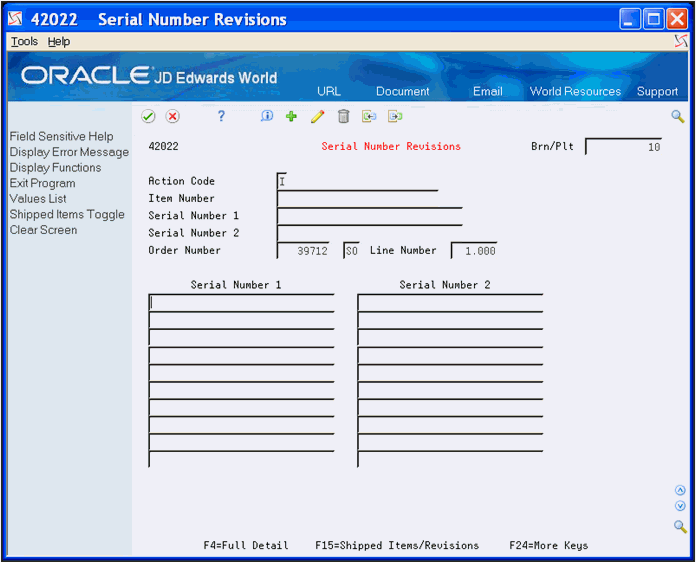Click the application icon in the title bar
Viewport: 696px width, 562px height.
click(x=15, y=19)
